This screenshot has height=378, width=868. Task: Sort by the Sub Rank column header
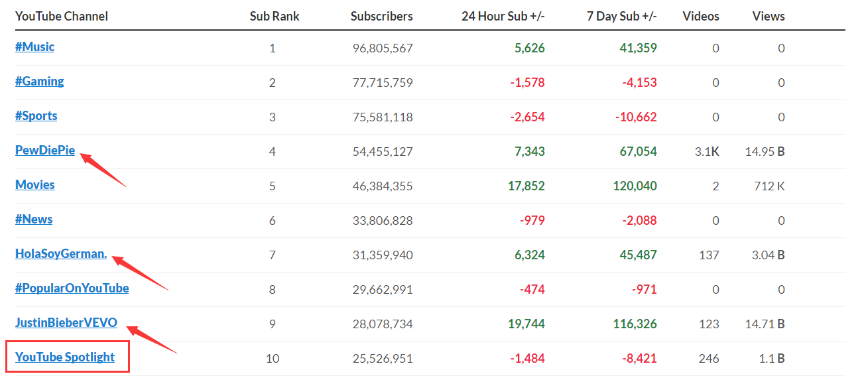coord(275,16)
